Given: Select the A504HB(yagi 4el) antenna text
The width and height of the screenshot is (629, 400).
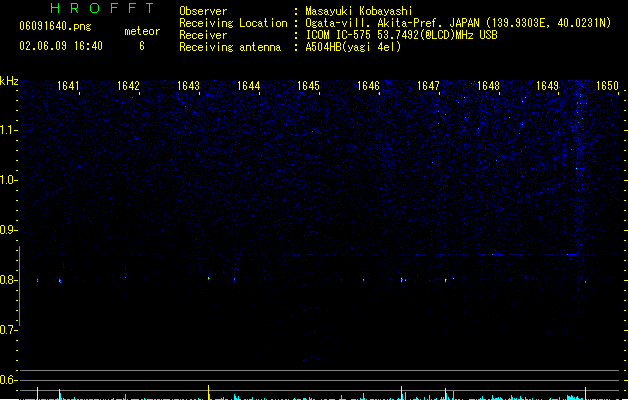Looking at the screenshot, I should coord(353,47).
